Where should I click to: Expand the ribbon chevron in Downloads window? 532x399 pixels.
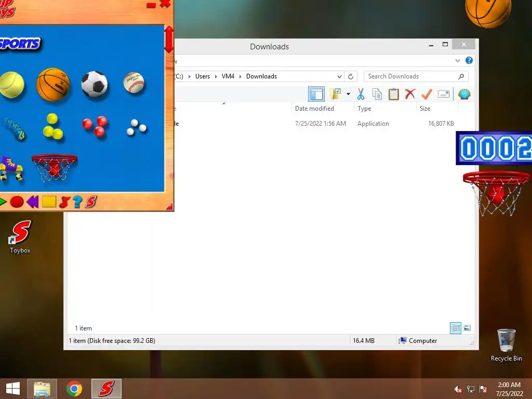[457, 60]
